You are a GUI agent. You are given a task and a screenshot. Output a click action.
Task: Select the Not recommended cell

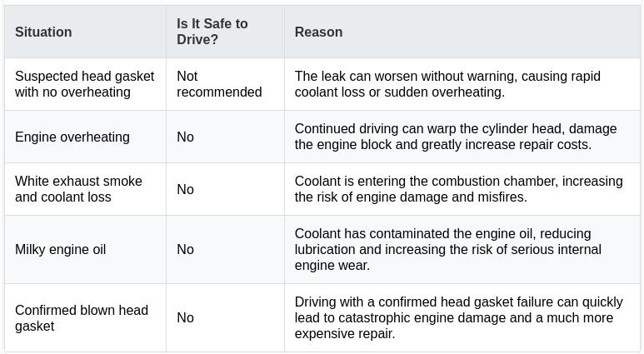pyautogui.click(x=219, y=84)
